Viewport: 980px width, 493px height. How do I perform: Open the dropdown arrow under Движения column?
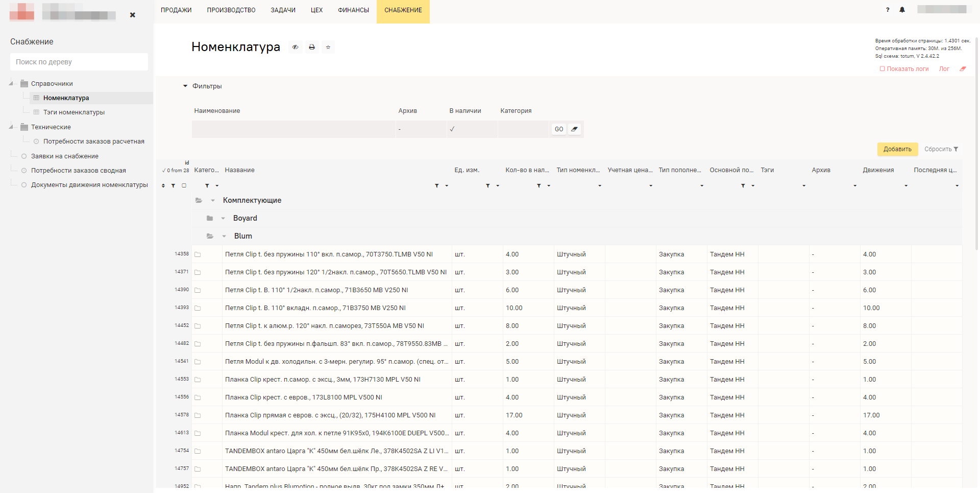(906, 186)
